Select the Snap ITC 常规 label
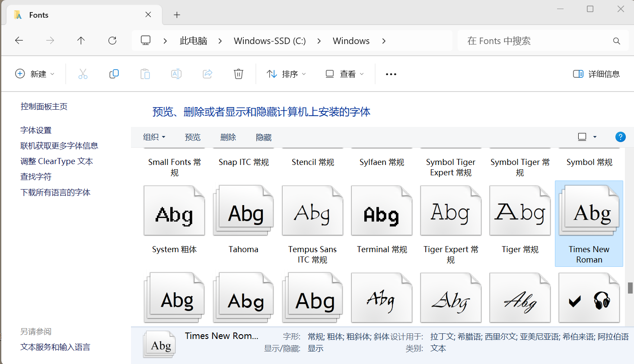 point(244,162)
